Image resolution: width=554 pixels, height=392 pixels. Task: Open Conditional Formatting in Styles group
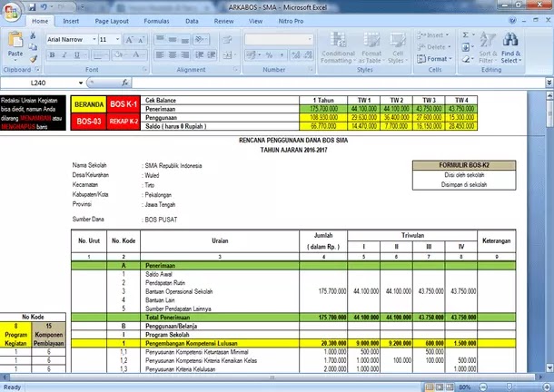click(x=338, y=48)
